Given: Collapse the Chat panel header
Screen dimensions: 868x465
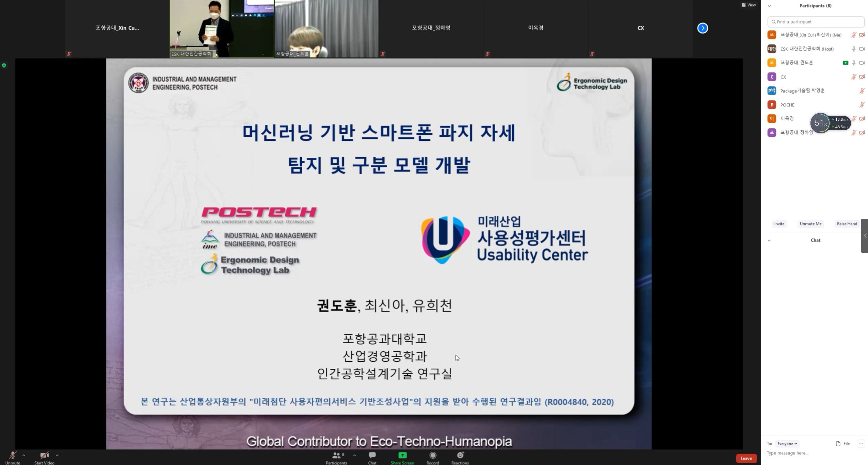Looking at the screenshot, I should tap(769, 240).
